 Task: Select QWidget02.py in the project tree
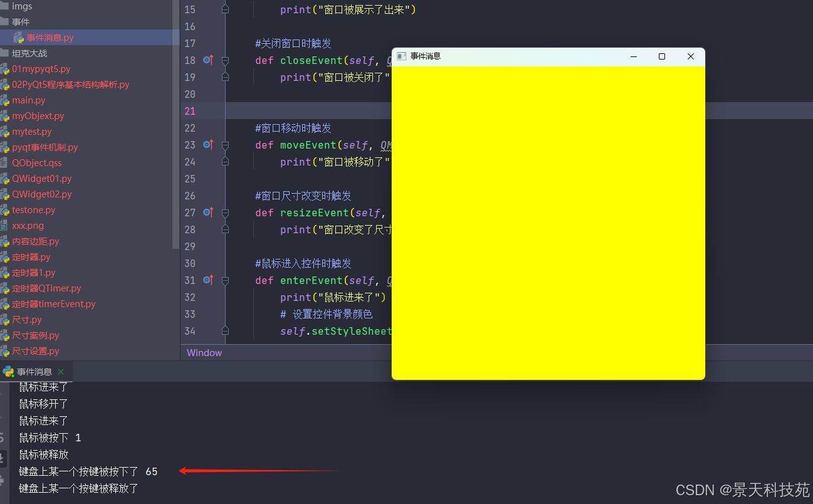41,194
